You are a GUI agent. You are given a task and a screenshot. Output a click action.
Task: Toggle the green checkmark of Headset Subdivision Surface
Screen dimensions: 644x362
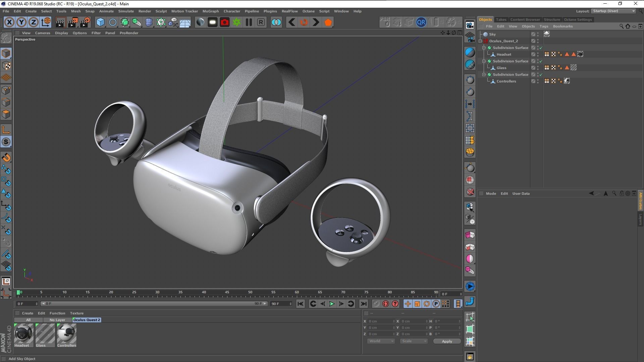click(541, 48)
